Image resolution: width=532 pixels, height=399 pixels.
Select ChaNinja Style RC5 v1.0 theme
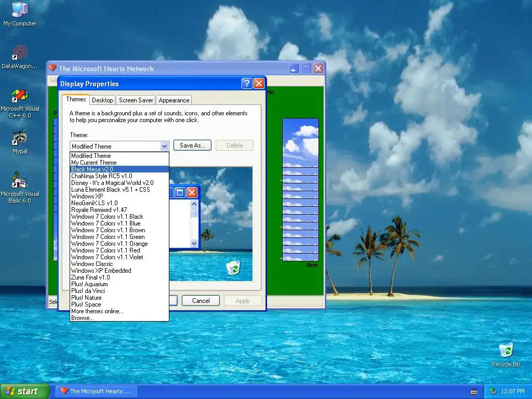tap(119, 176)
